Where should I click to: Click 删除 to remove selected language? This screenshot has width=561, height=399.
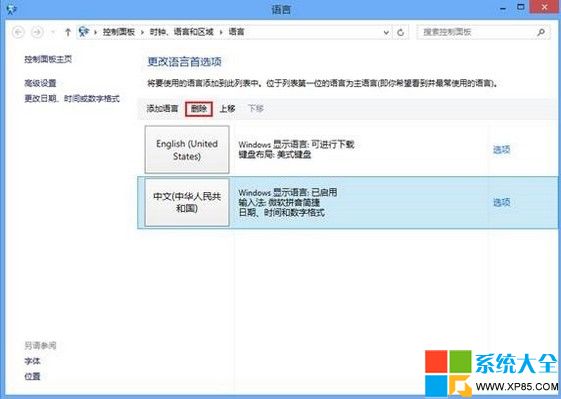click(x=199, y=109)
